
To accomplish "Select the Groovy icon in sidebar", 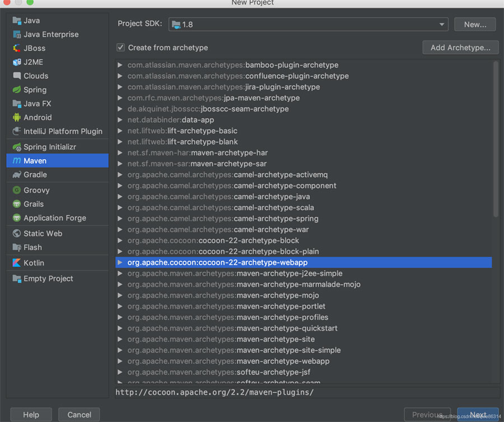I will pos(17,190).
